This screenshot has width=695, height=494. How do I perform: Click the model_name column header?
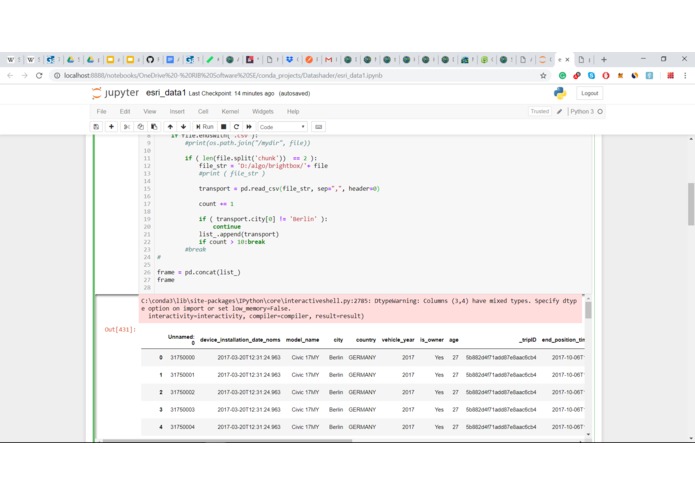302,340
